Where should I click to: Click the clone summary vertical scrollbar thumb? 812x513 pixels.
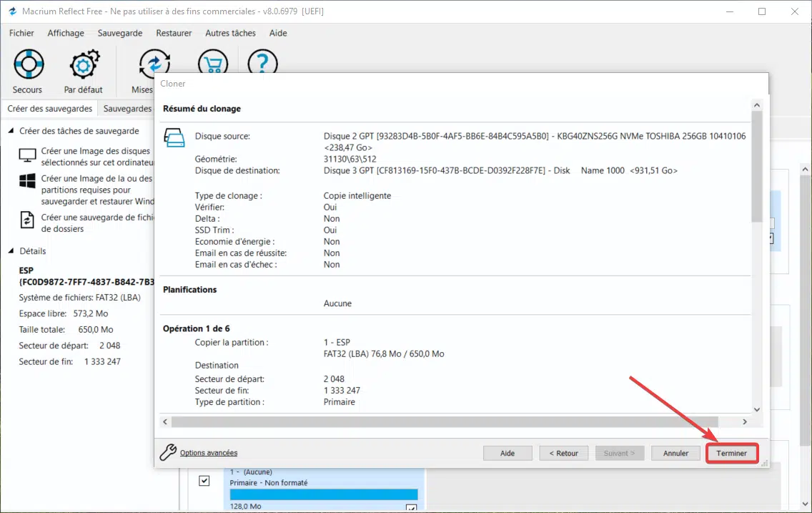click(756, 167)
